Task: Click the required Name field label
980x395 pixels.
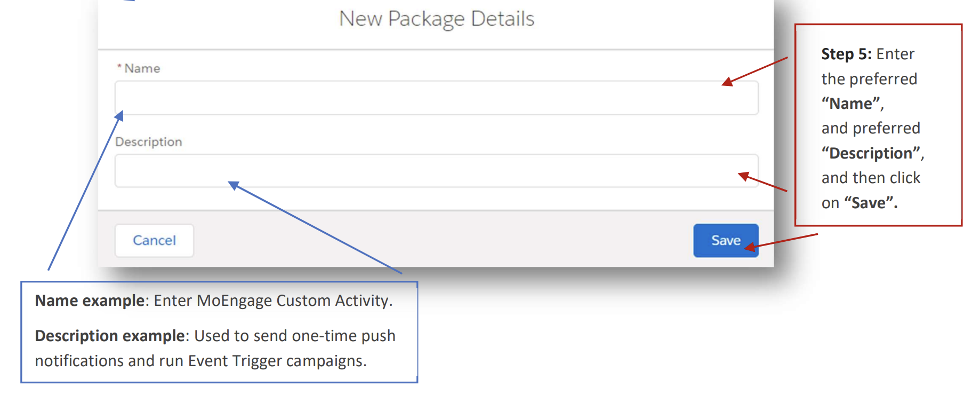Action: pos(142,68)
